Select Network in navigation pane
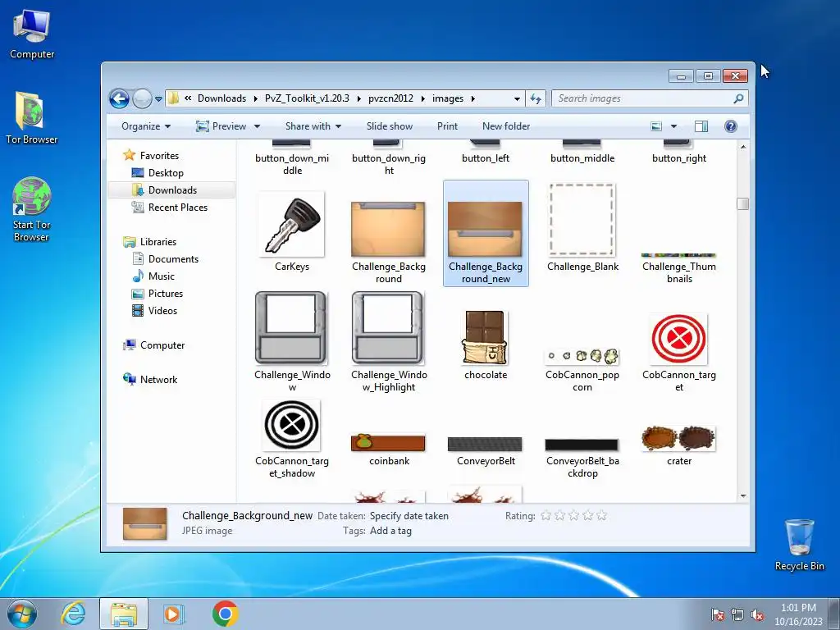The image size is (840, 630). (x=158, y=380)
